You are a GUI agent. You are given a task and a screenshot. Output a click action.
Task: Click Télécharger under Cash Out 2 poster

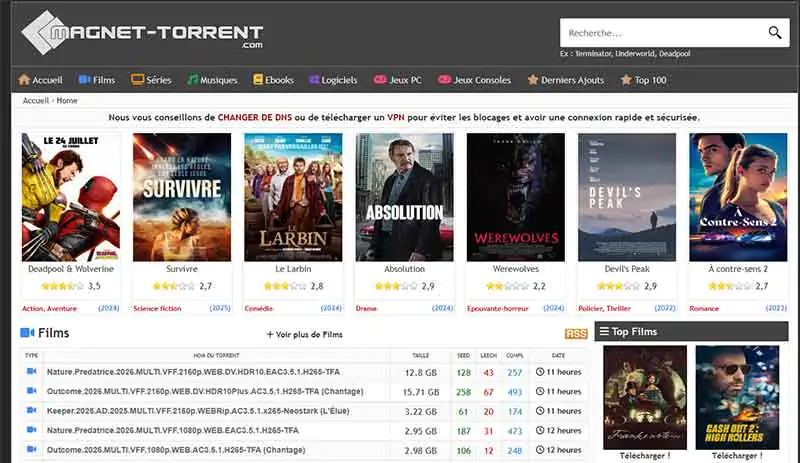(737, 456)
